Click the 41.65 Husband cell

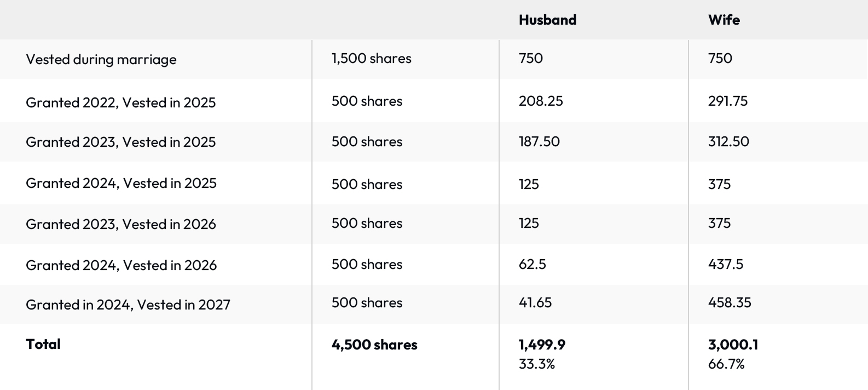click(x=535, y=303)
